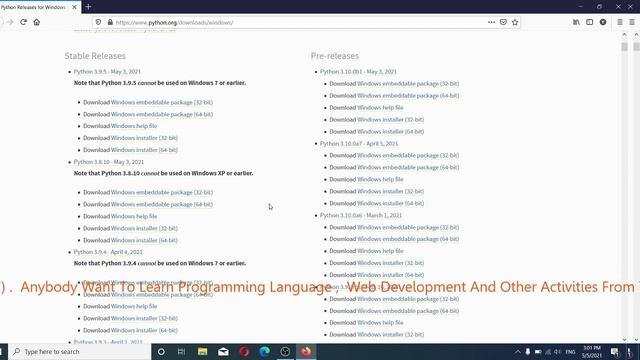Download 3.8.10 Windows embeddable package (32-bit)
The height and width of the screenshot is (360, 640).
pos(162,192)
